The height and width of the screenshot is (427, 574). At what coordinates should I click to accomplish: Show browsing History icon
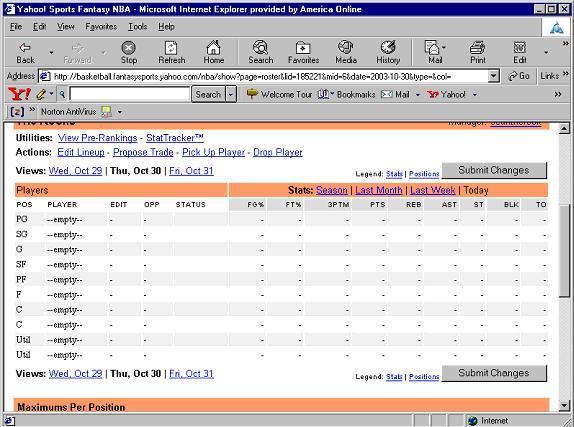[x=388, y=48]
